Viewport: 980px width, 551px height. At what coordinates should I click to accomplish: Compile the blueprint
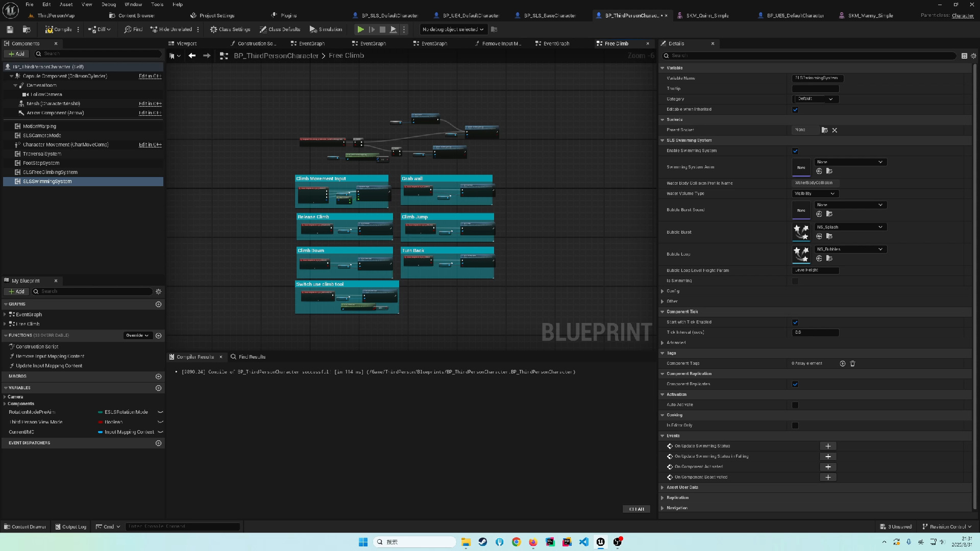[59, 30]
